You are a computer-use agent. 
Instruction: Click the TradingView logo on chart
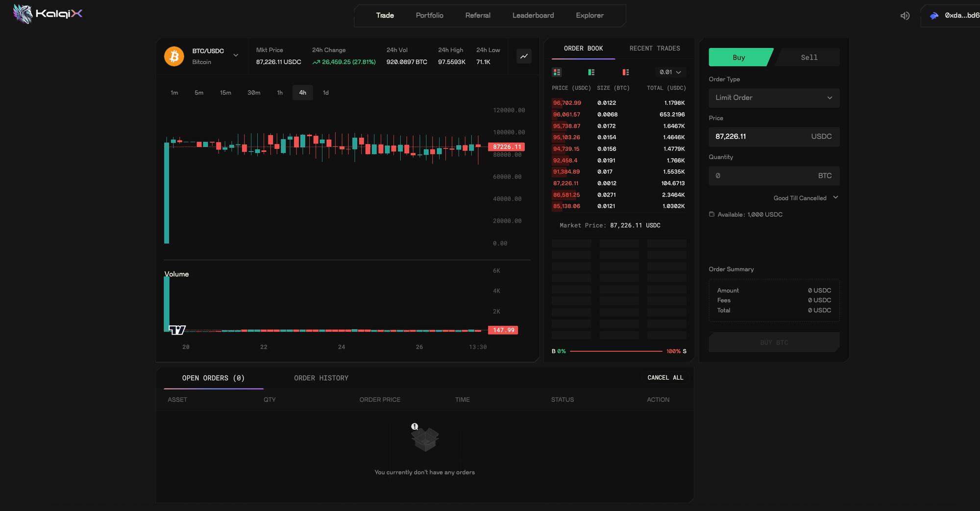[177, 330]
